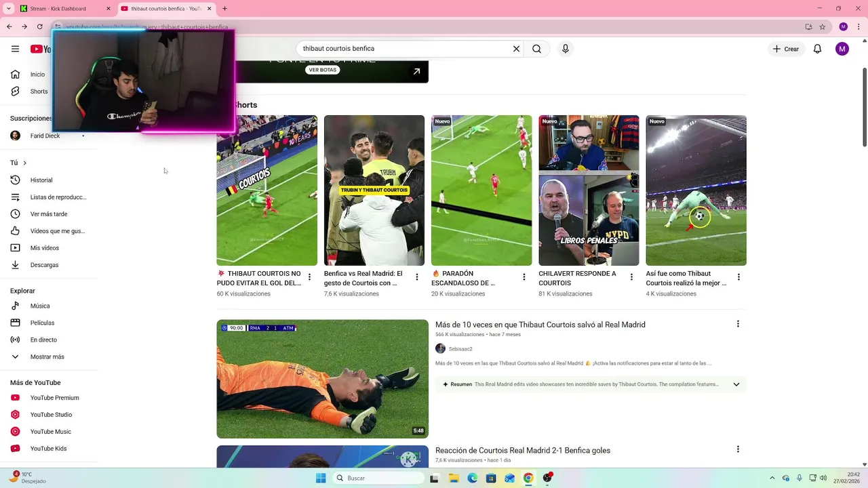Expand the Resumen video summary
The width and height of the screenshot is (868, 488).
point(736,384)
